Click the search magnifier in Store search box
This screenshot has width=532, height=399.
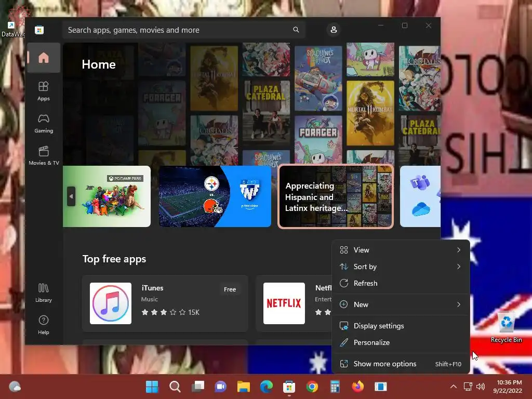point(296,30)
